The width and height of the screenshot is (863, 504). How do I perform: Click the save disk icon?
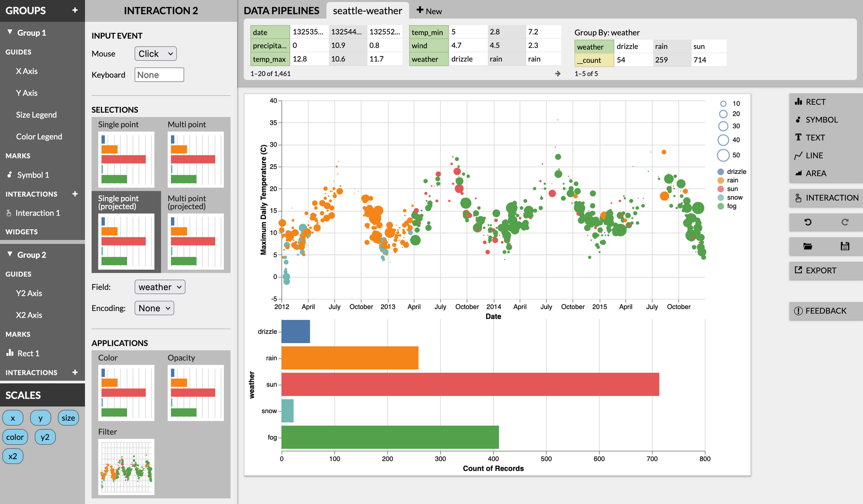[844, 246]
